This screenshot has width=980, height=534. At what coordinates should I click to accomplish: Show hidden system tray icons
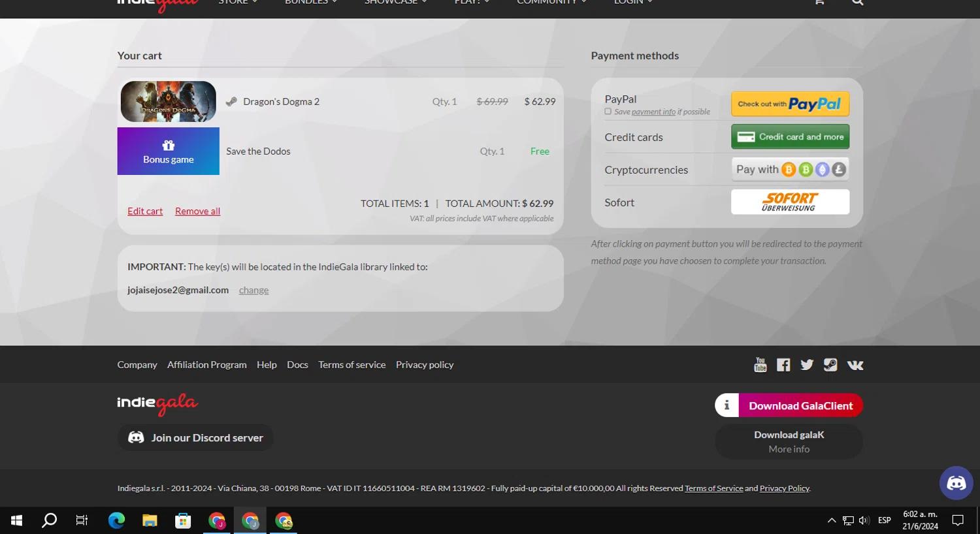click(831, 520)
